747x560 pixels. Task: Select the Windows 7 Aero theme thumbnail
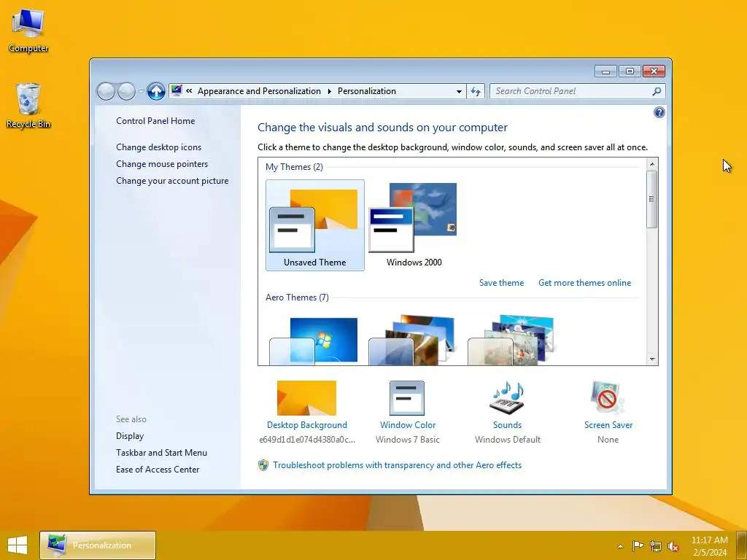point(314,341)
